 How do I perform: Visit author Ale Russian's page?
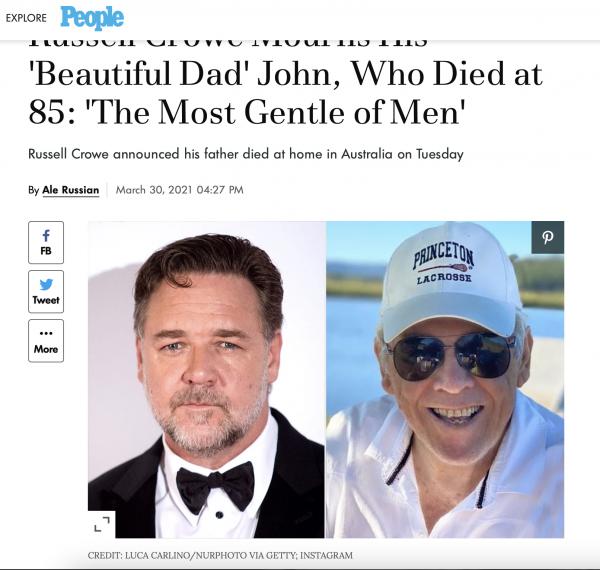[x=70, y=190]
